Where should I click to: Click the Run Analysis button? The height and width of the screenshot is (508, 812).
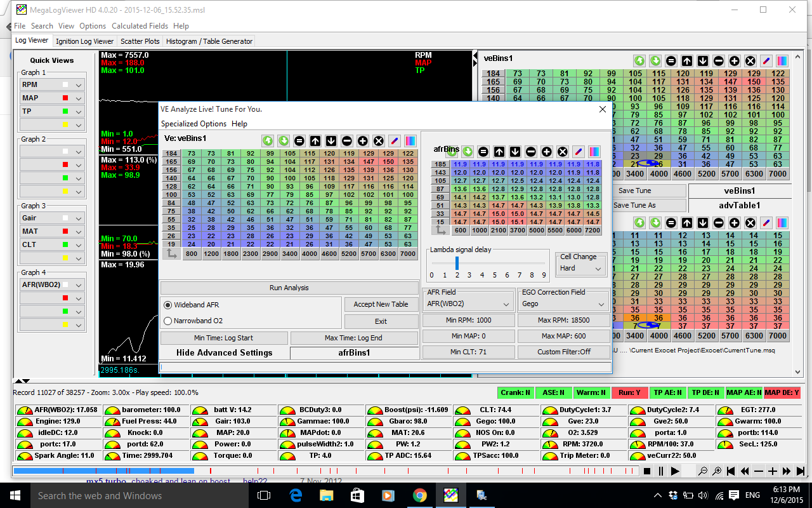(289, 288)
